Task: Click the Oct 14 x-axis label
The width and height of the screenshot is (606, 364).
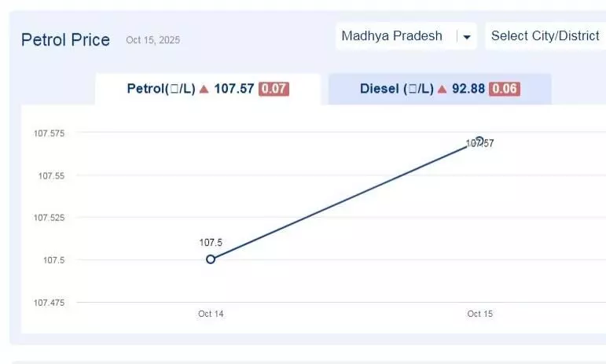Action: pos(211,314)
